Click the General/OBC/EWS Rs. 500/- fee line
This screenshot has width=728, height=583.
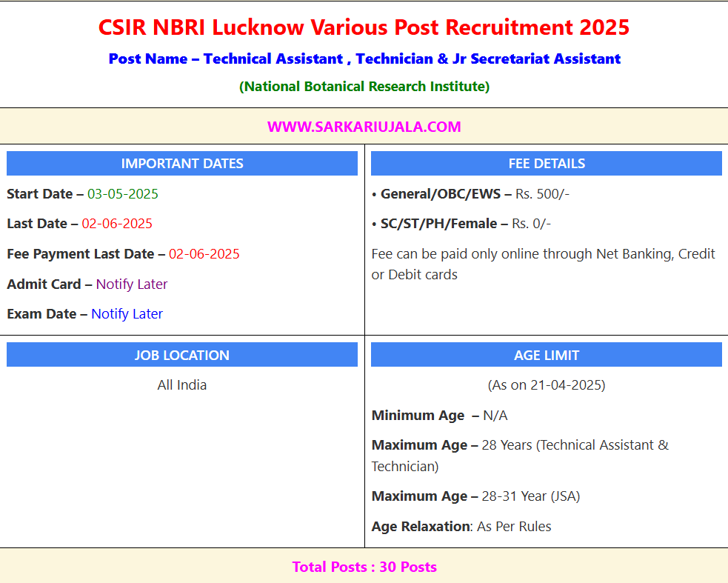pyautogui.click(x=470, y=194)
